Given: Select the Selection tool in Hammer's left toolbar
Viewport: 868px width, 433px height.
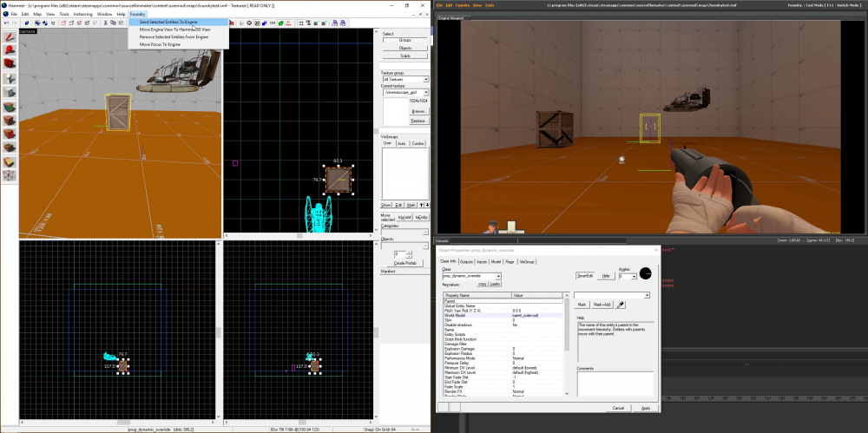Looking at the screenshot, I should (x=10, y=37).
